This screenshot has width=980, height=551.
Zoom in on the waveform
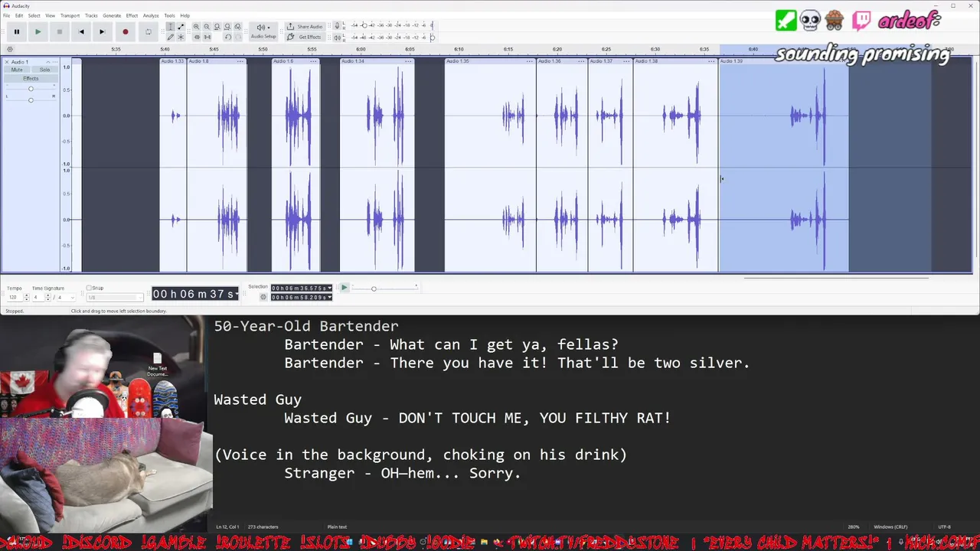pos(196,27)
